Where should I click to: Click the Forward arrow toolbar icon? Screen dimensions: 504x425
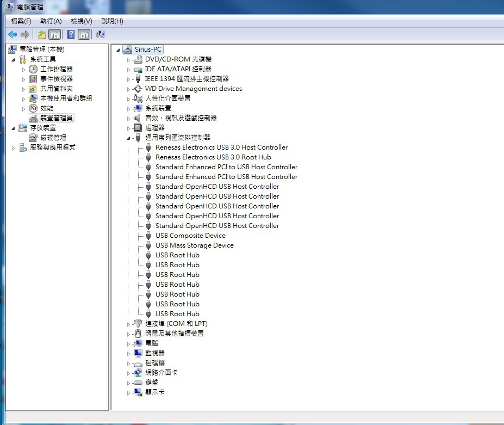tap(25, 34)
